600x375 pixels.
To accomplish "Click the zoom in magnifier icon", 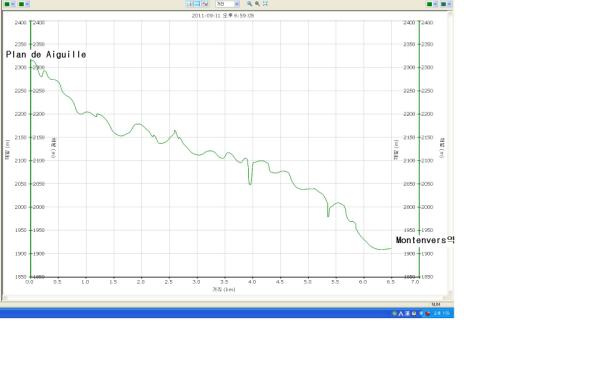I will [x=249, y=3].
